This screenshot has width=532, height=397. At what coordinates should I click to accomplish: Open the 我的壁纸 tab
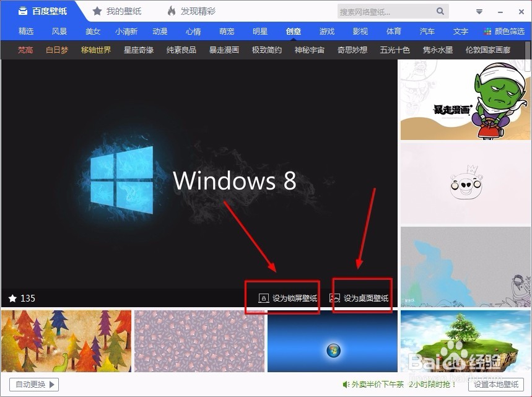coord(117,11)
